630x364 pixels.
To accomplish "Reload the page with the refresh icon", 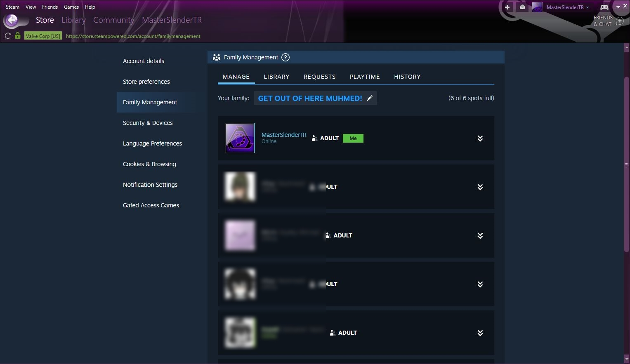I will tap(8, 36).
